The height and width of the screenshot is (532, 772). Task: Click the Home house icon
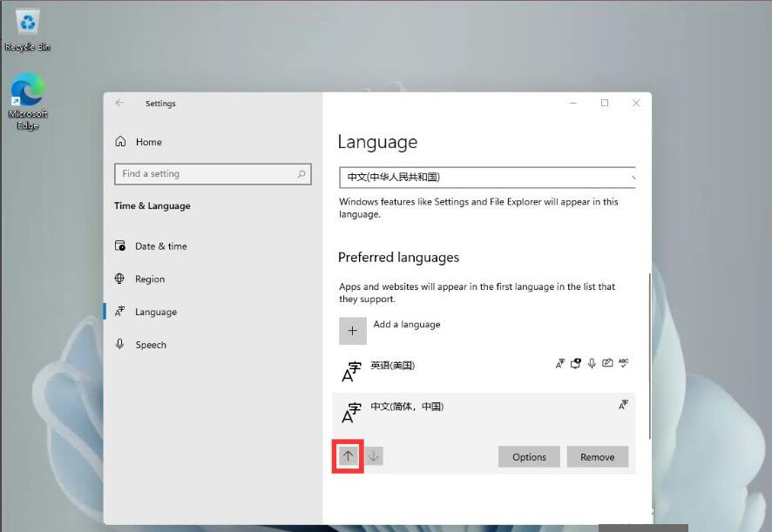[120, 142]
